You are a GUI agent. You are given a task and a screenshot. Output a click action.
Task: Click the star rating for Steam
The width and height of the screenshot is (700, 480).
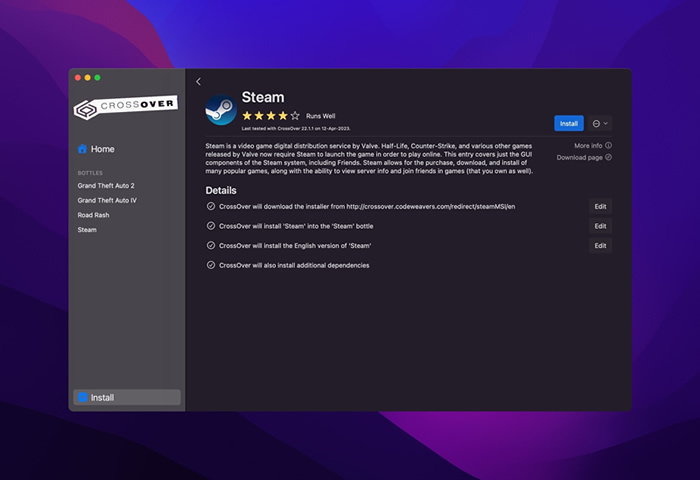pos(271,116)
